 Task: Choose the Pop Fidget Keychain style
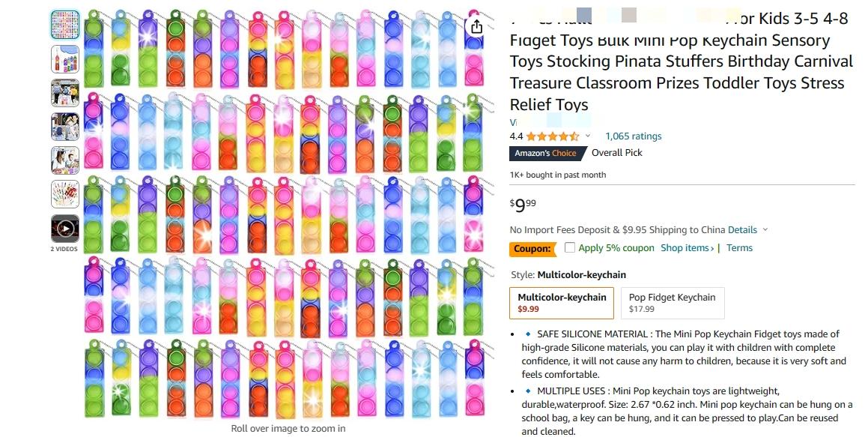coord(673,302)
